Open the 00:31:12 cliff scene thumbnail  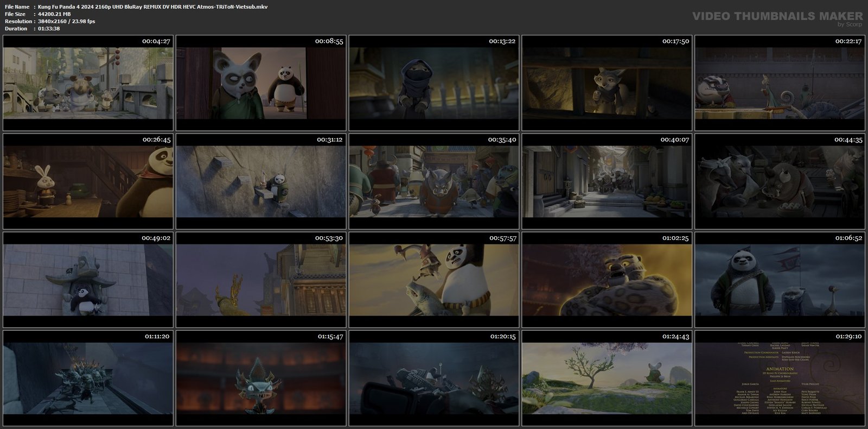(261, 181)
